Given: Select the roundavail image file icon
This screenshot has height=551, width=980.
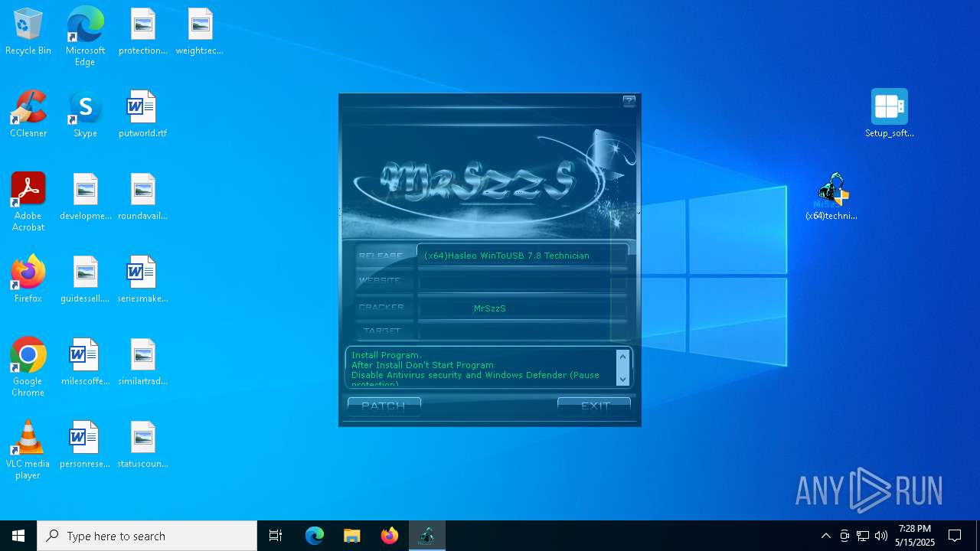Looking at the screenshot, I should tap(143, 197).
